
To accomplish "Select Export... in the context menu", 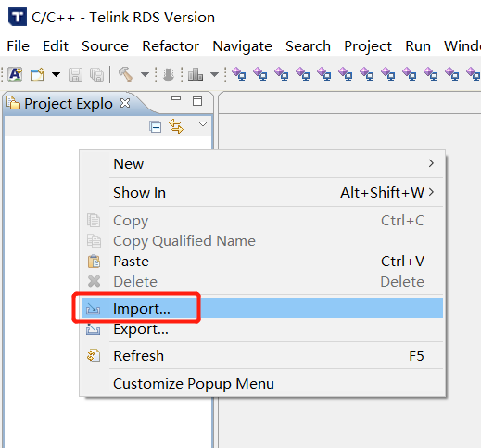I will coord(262,329).
